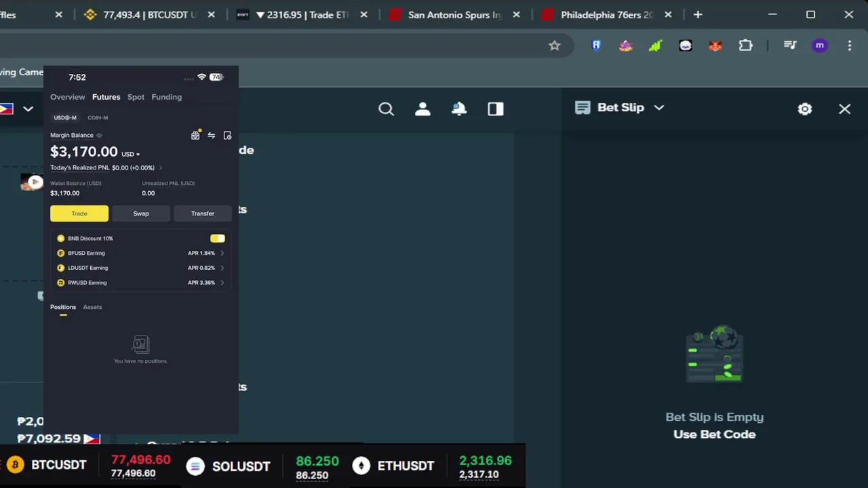868x488 pixels.
Task: Click the LDUSDT coin icon
Action: [x=61, y=268]
